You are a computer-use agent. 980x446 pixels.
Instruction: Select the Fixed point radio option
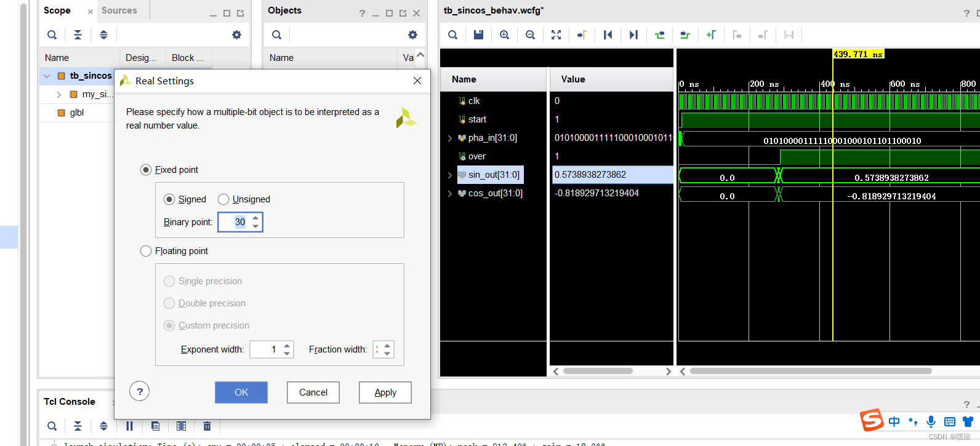pyautogui.click(x=146, y=170)
